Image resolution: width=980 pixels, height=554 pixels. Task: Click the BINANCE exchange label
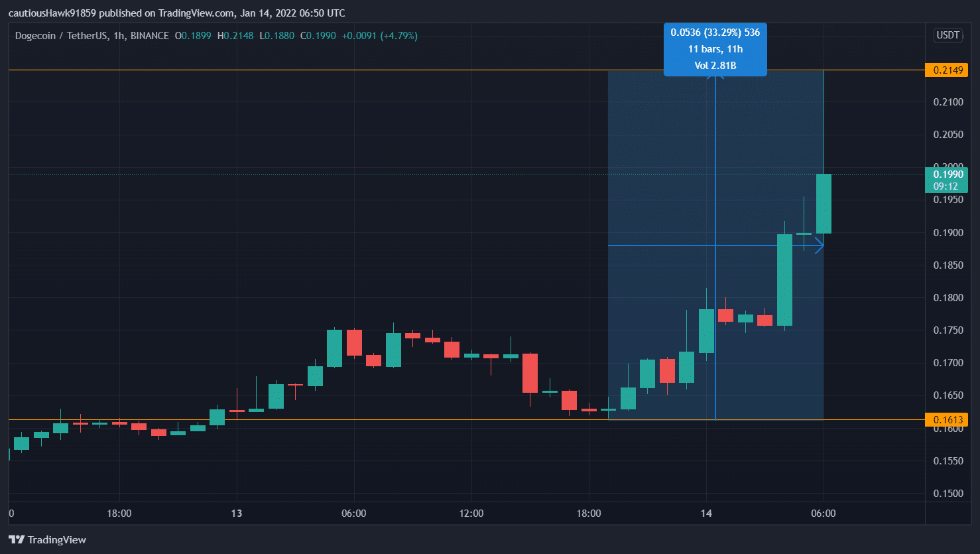[149, 36]
